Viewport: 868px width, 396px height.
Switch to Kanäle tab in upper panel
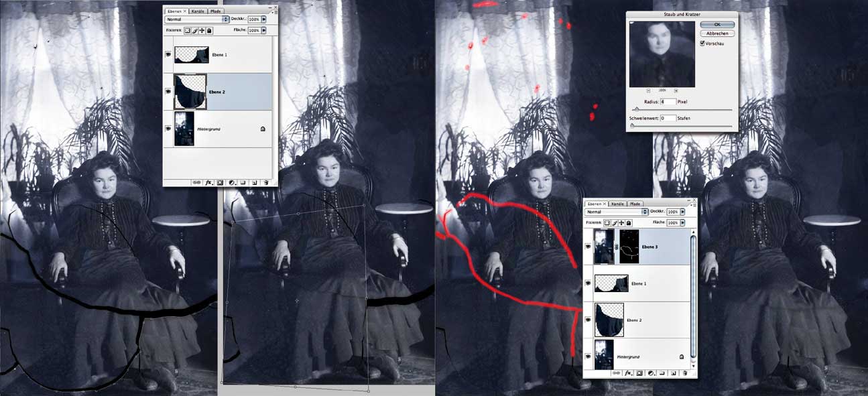[198, 11]
